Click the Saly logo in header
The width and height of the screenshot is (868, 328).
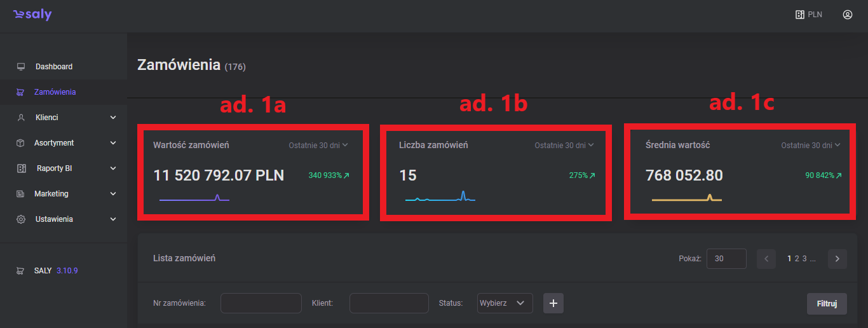32,15
